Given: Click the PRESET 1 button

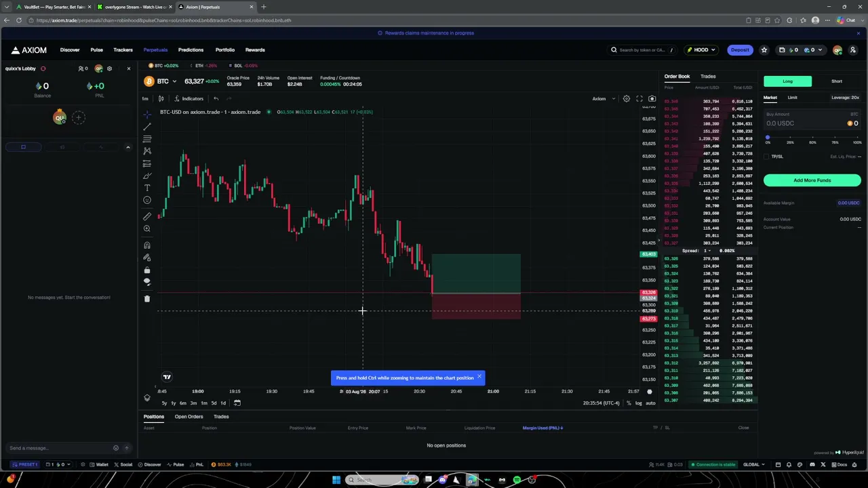Looking at the screenshot, I should pos(26,464).
